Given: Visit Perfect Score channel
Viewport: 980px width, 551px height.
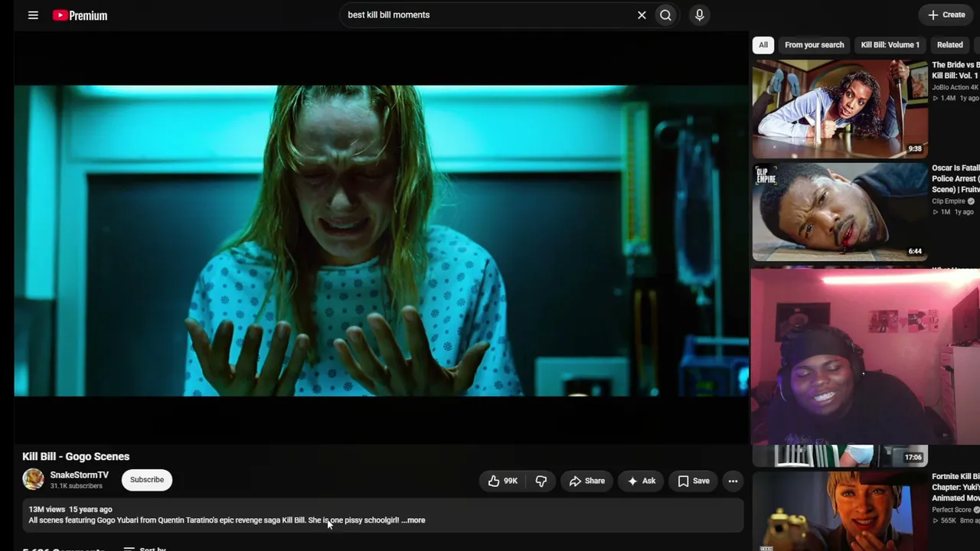Looking at the screenshot, I should coord(952,510).
